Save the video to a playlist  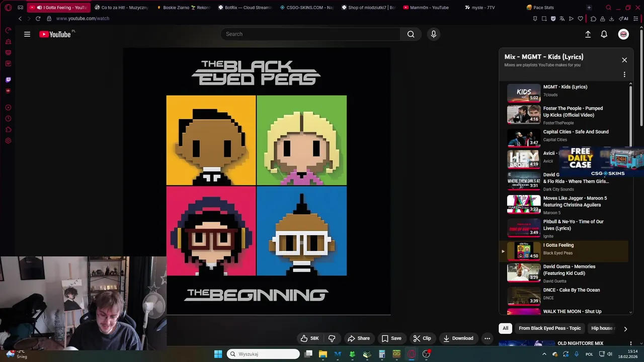click(x=391, y=338)
